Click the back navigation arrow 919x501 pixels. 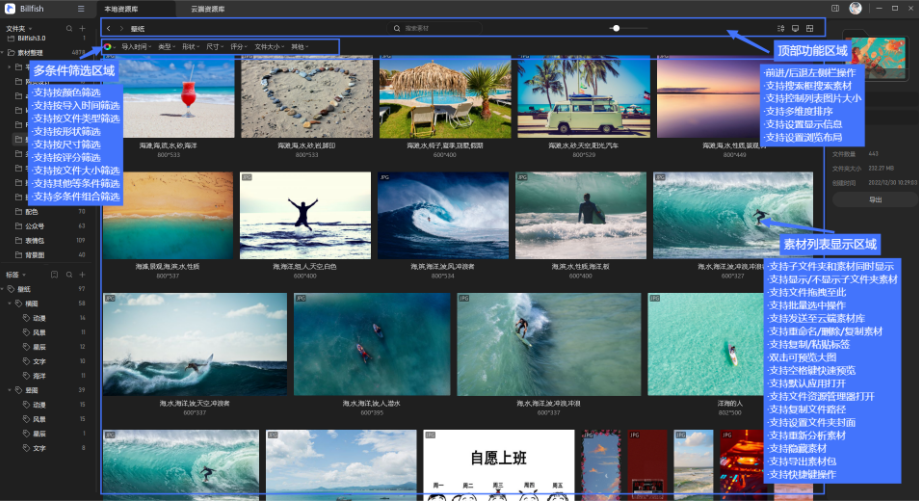[x=108, y=28]
